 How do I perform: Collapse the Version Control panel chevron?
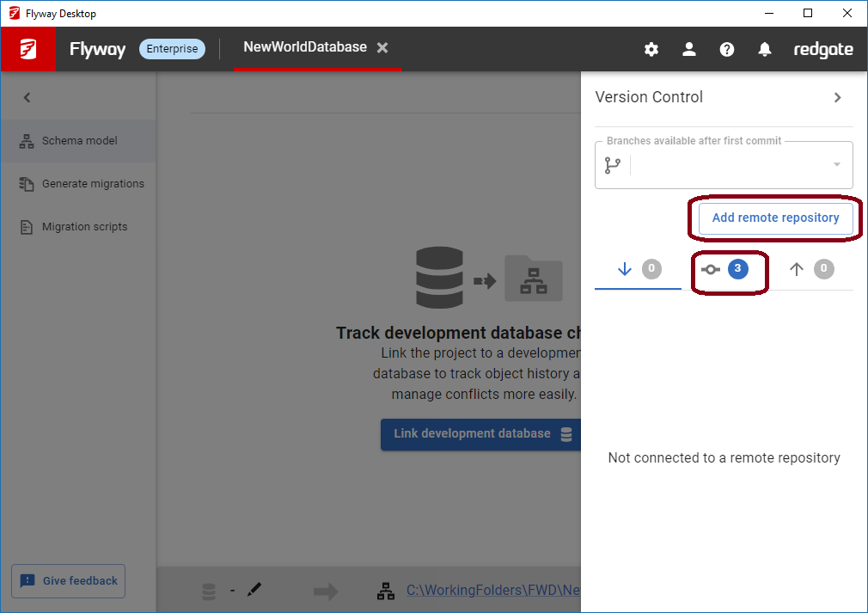click(838, 97)
